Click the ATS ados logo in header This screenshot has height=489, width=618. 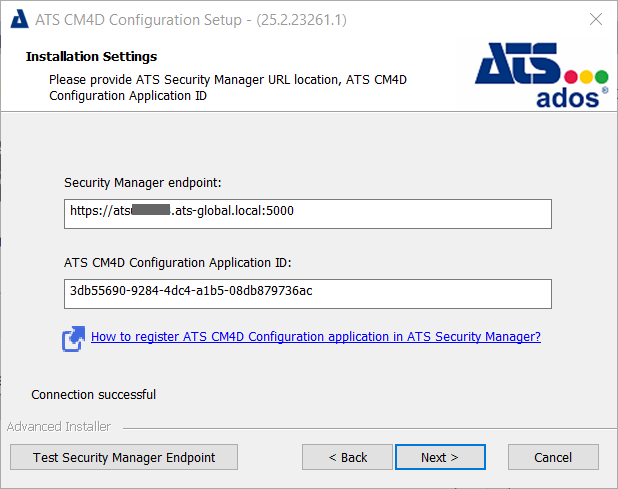(x=541, y=73)
